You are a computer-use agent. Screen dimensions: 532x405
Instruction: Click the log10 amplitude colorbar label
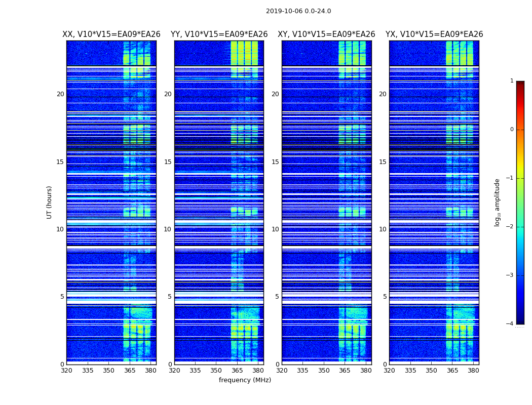(497, 202)
